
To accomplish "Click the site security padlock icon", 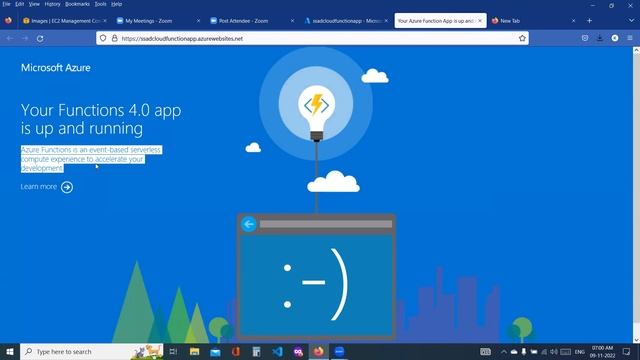I will click(x=115, y=38).
